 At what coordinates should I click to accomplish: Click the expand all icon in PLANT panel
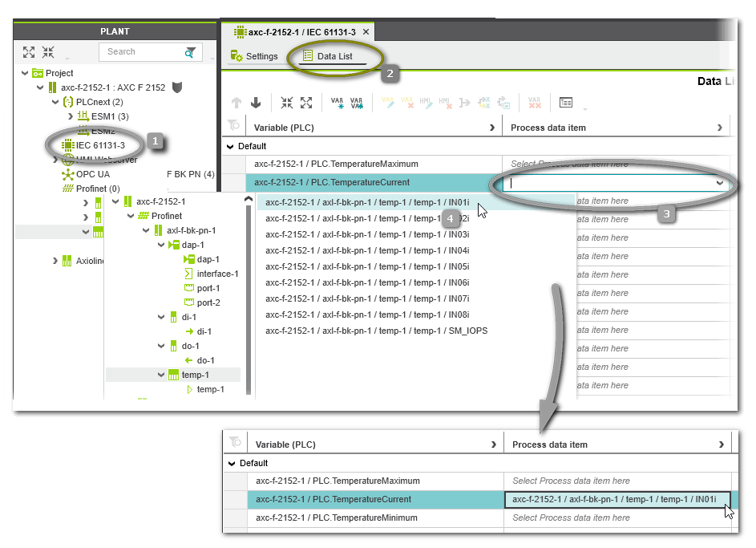pos(29,52)
